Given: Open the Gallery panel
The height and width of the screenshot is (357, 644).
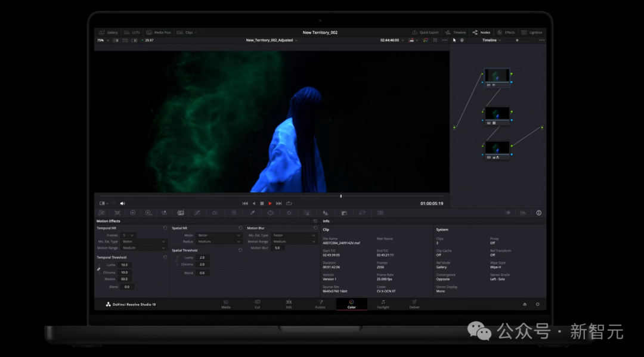Looking at the screenshot, I should tap(109, 32).
